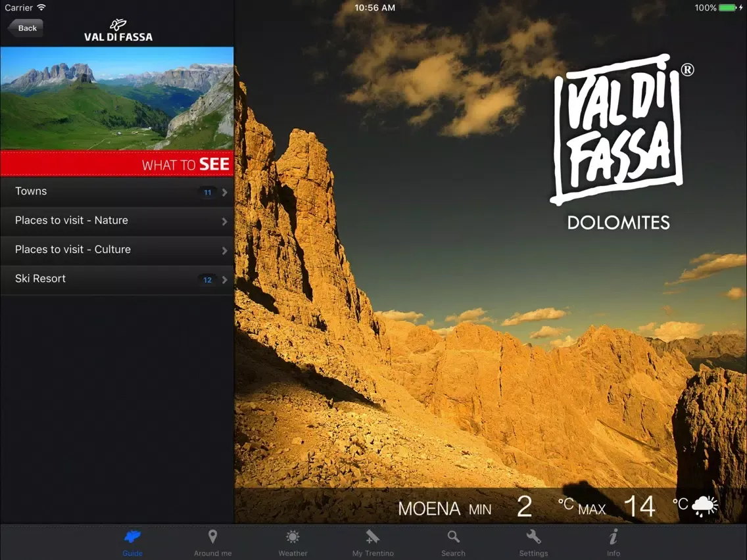Tap the Val di Fassa butterfly logo header
Viewport: 747px width, 560px height.
pyautogui.click(x=118, y=30)
